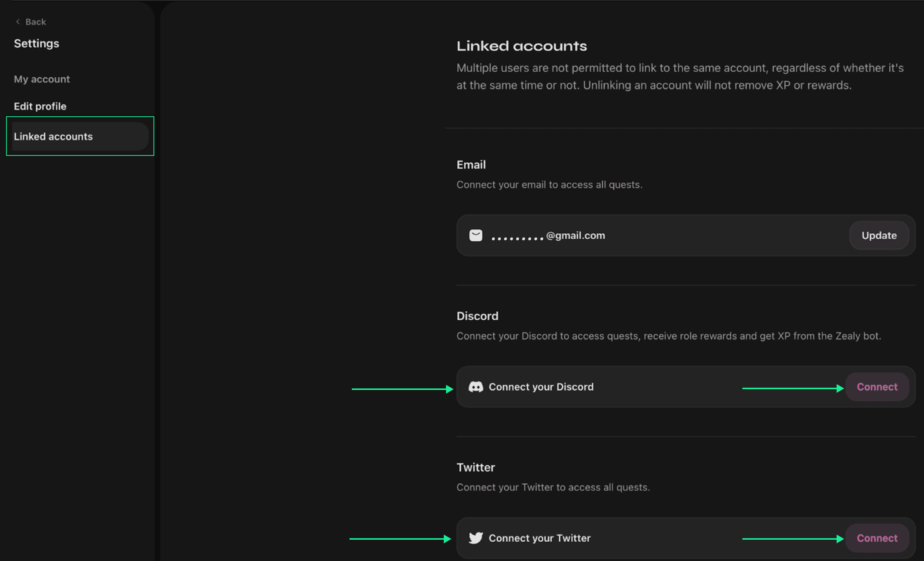
Task: Click the Discord section heading
Action: tap(477, 316)
